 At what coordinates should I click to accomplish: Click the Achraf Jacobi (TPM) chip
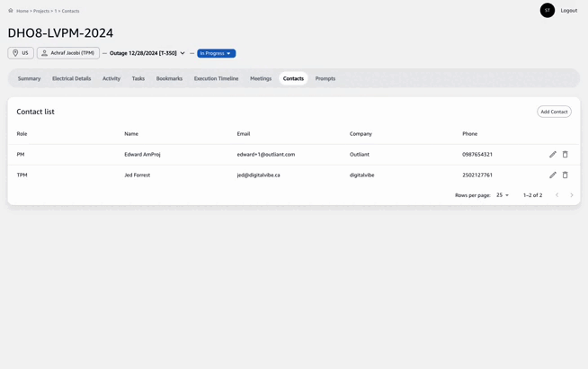(x=68, y=53)
